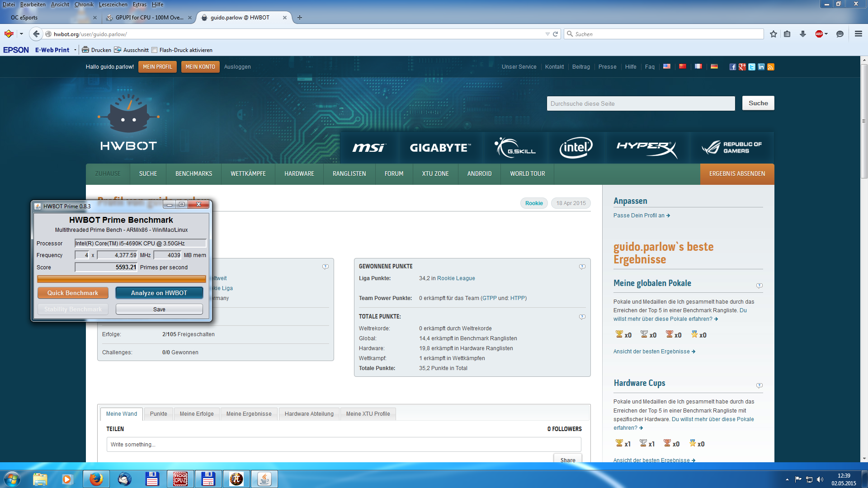Open the Firefox hamburger menu

(859, 34)
